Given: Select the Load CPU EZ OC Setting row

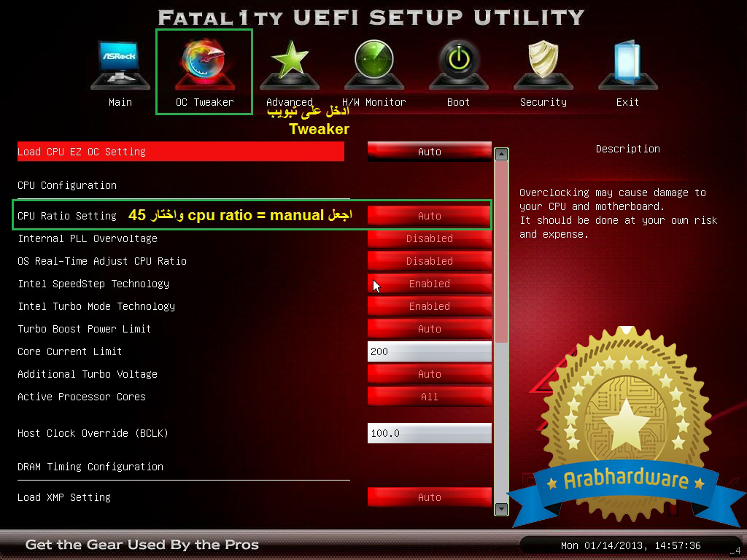Looking at the screenshot, I should 181,152.
